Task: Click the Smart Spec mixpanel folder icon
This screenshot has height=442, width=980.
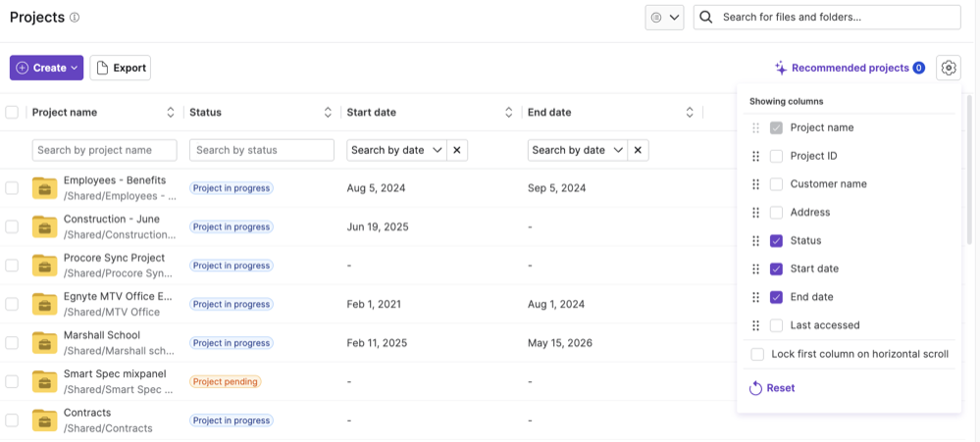Action: (x=45, y=381)
